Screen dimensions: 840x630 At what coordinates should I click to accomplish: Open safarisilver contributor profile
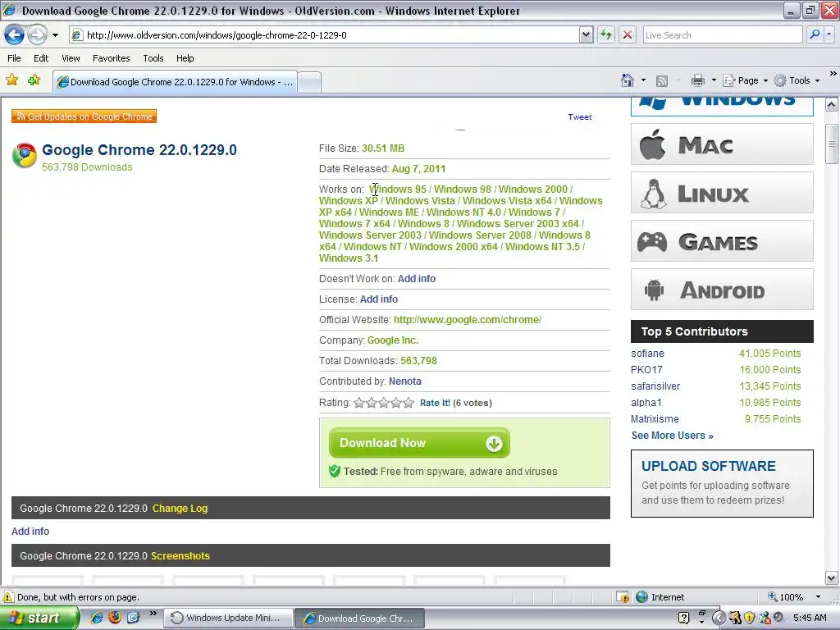655,386
